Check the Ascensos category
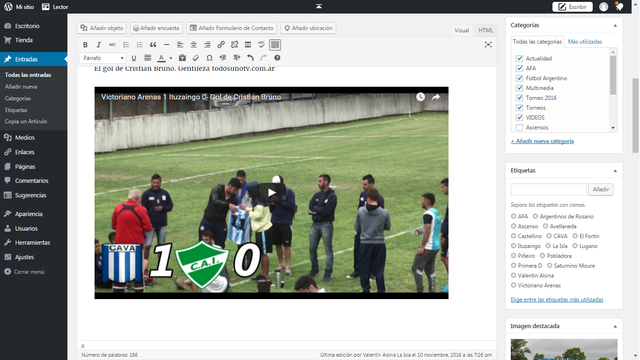 [x=519, y=127]
